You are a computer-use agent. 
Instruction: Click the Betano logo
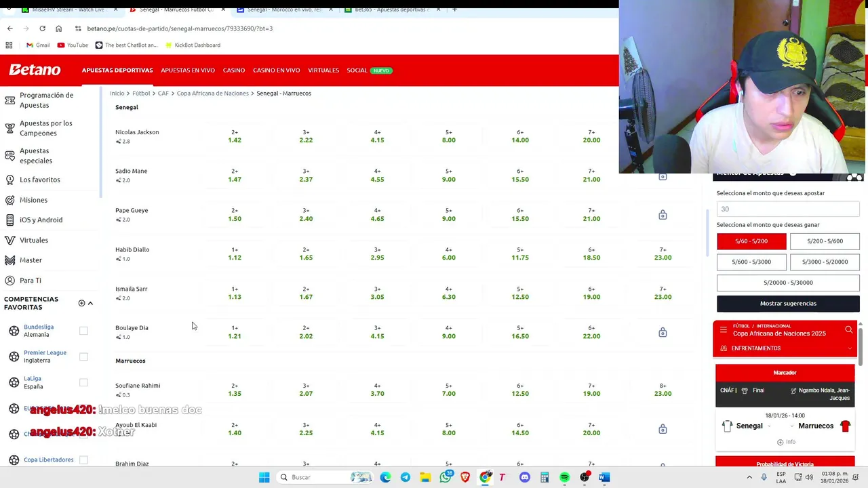pos(35,70)
